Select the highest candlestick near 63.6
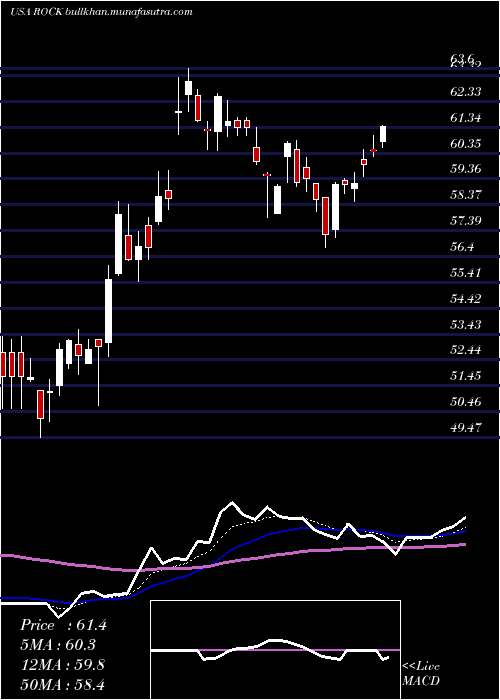 click(188, 89)
